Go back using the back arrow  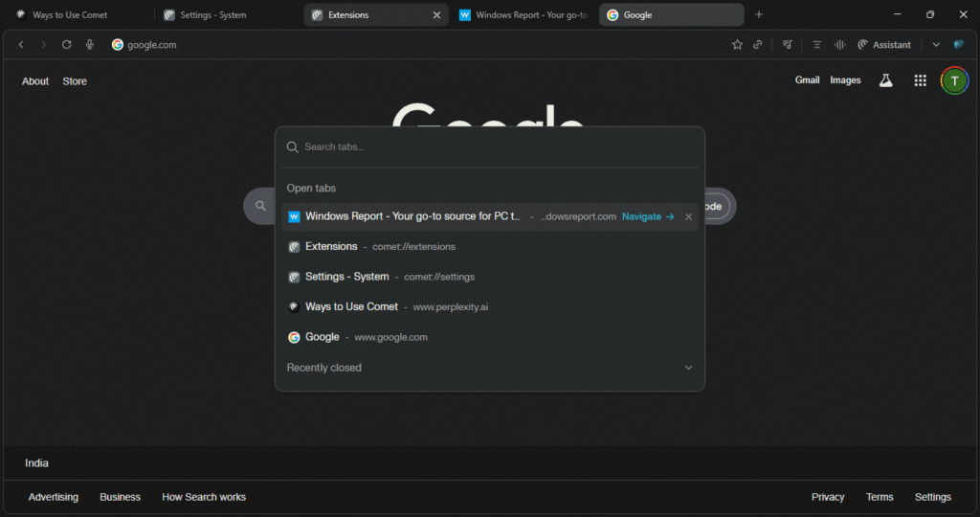coord(21,44)
